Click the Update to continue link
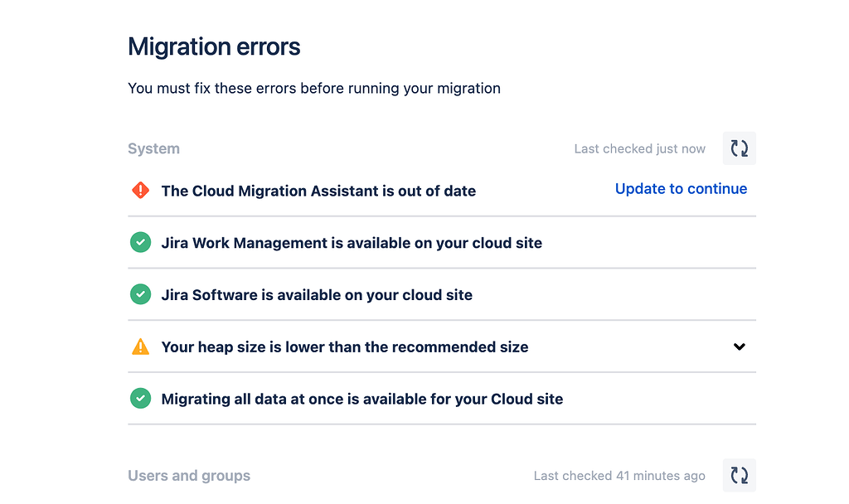849x504 pixels. (x=681, y=189)
